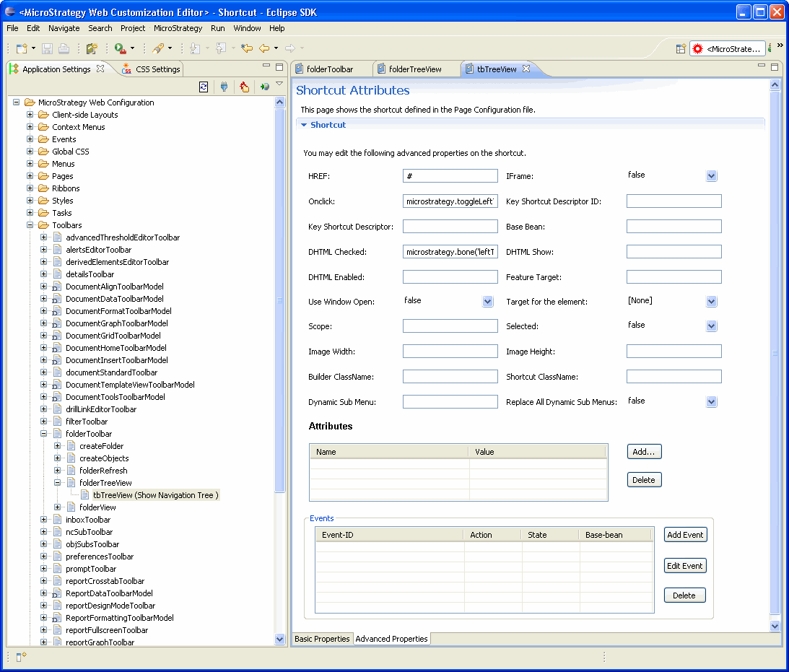Click the Open Perspective icon
Image resolution: width=789 pixels, height=672 pixels.
[680, 49]
